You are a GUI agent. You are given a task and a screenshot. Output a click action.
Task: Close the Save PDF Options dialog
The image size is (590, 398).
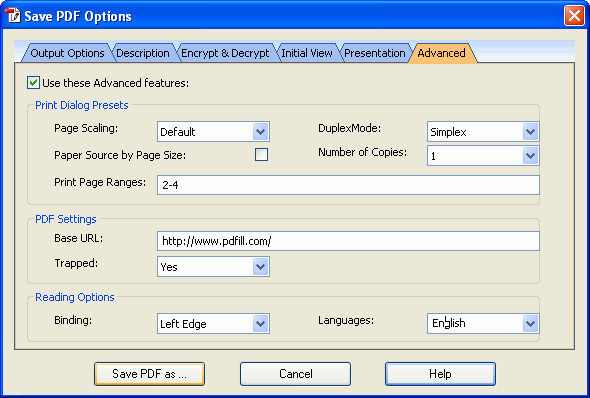click(574, 16)
